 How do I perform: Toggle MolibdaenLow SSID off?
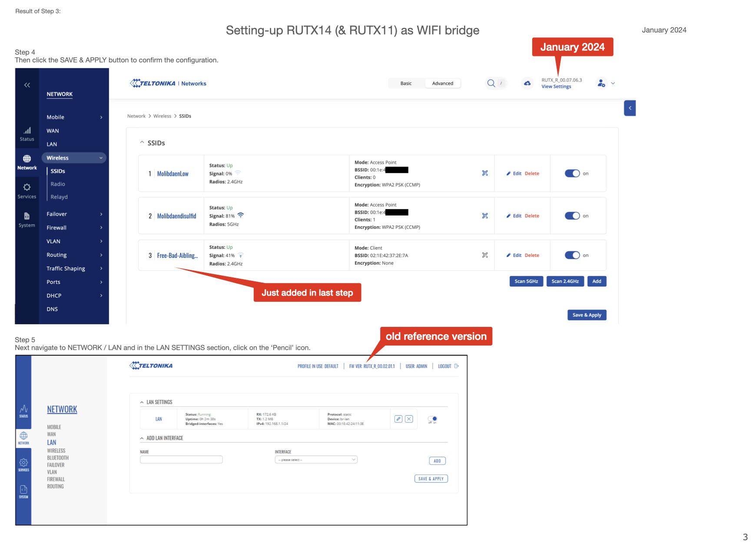572,173
